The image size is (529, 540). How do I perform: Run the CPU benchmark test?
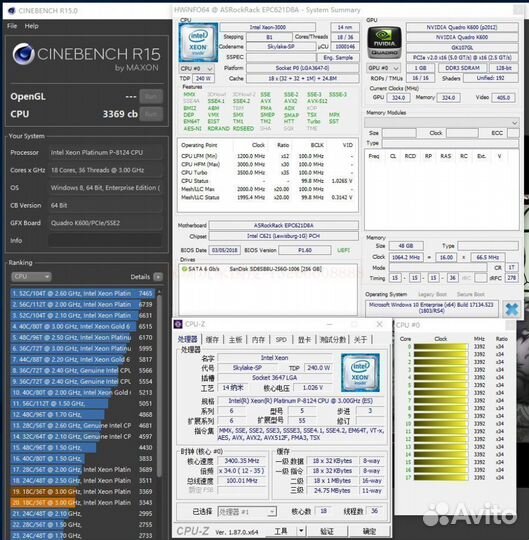[151, 114]
